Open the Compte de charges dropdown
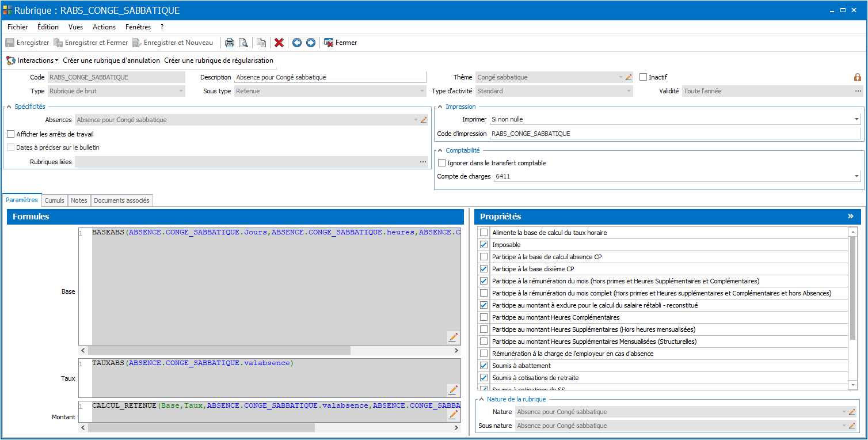868x440 pixels. (857, 177)
